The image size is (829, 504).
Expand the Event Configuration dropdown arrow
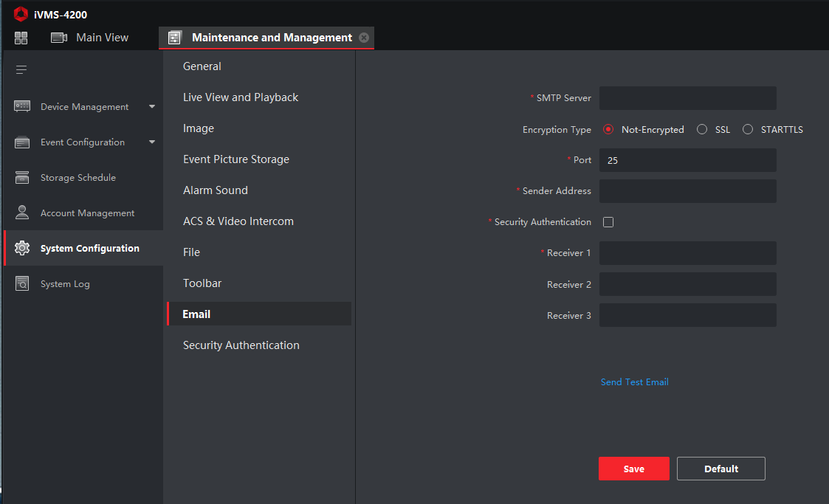152,142
